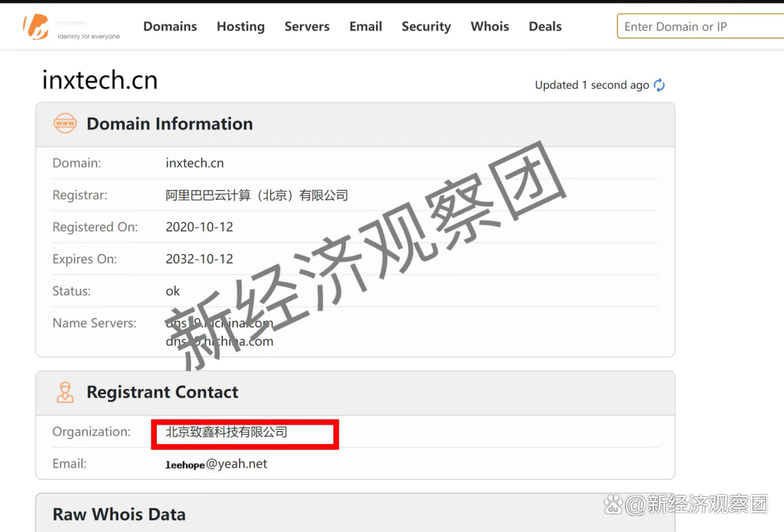Image resolution: width=784 pixels, height=532 pixels.
Task: Open the Deals menu item
Action: pos(545,27)
